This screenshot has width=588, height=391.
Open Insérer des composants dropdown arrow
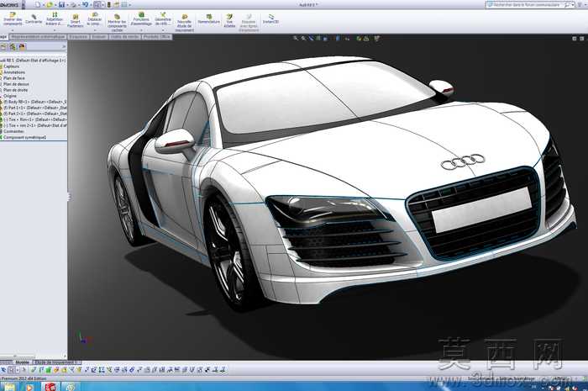(13, 30)
